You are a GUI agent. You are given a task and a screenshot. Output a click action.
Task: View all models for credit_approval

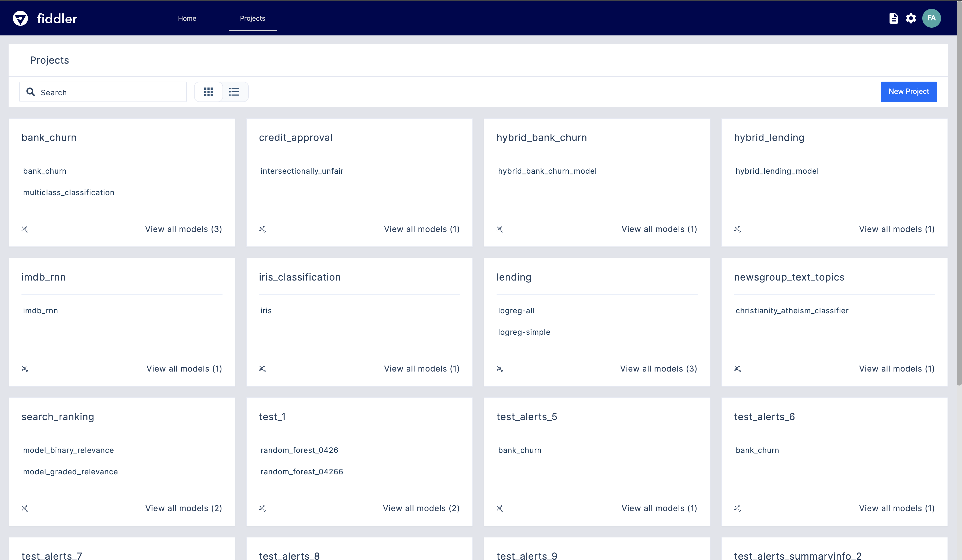click(x=421, y=229)
